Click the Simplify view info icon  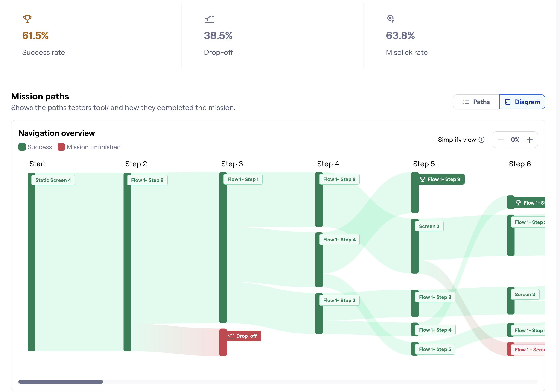[481, 140]
